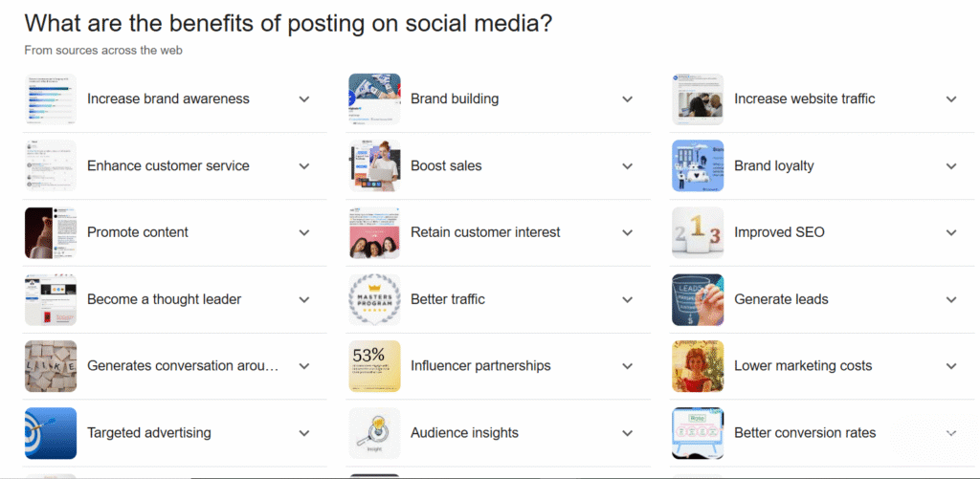The image size is (980, 479).
Task: Select the Brand loyalty item
Action: point(822,166)
